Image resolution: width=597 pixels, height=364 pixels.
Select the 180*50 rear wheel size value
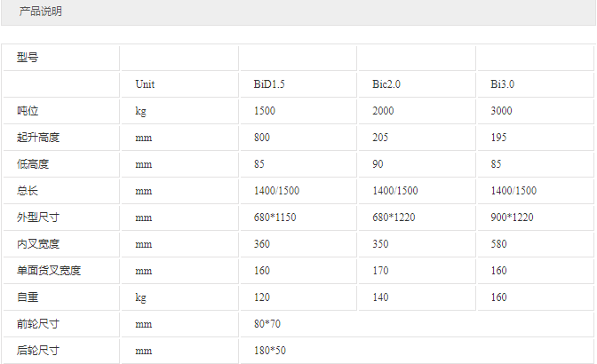click(x=267, y=351)
